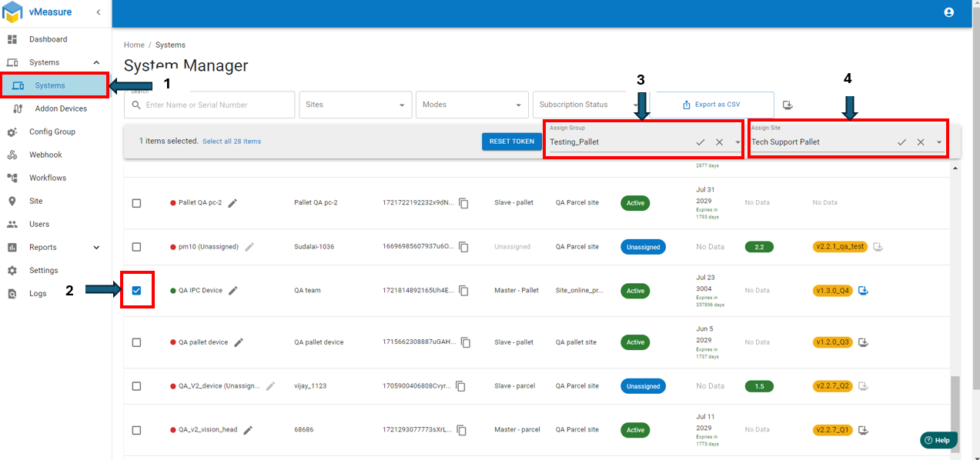Tick the QA_v2_vision_head row checkbox

coord(136,430)
